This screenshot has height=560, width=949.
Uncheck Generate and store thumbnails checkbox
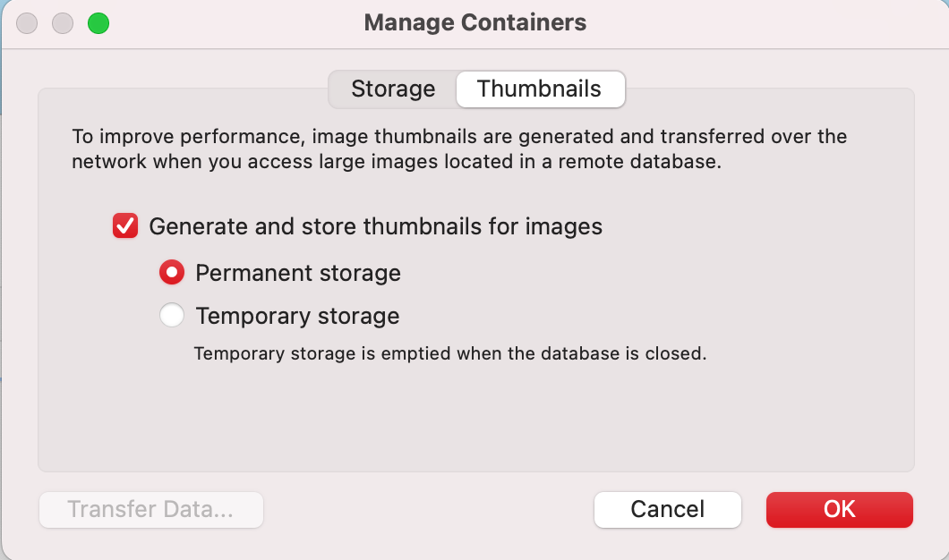pyautogui.click(x=125, y=226)
